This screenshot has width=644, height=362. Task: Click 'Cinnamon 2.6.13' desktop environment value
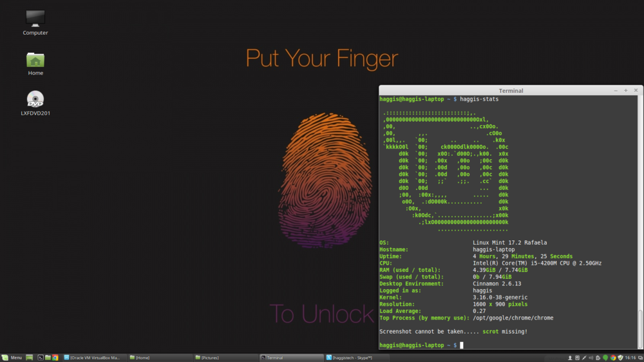click(x=497, y=283)
